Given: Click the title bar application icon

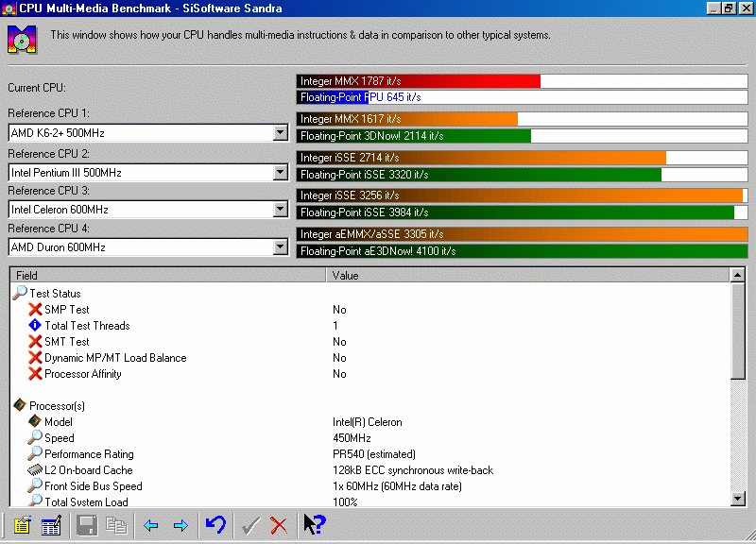Looking at the screenshot, I should pos(9,8).
